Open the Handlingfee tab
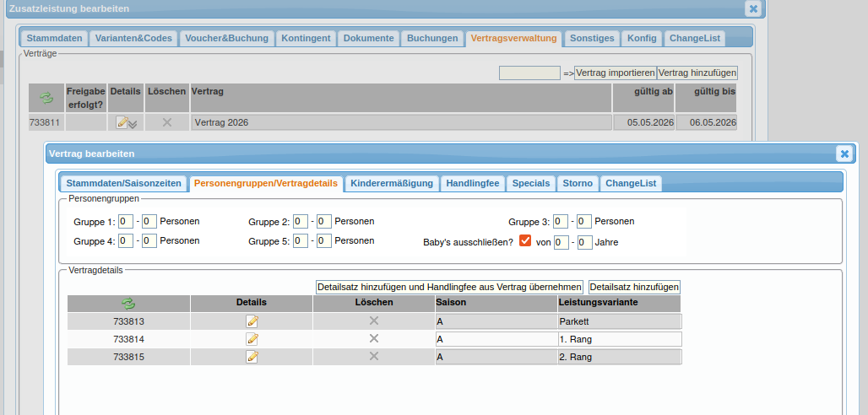 pos(473,183)
